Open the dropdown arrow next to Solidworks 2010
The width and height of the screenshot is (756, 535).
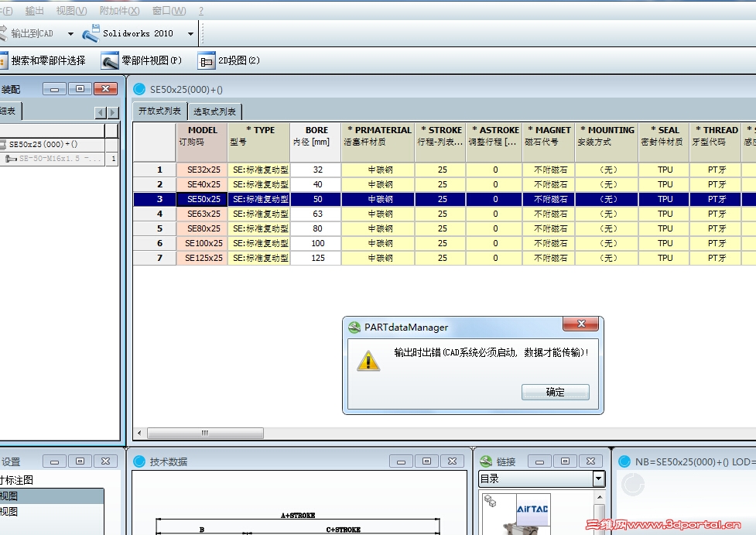(x=190, y=34)
